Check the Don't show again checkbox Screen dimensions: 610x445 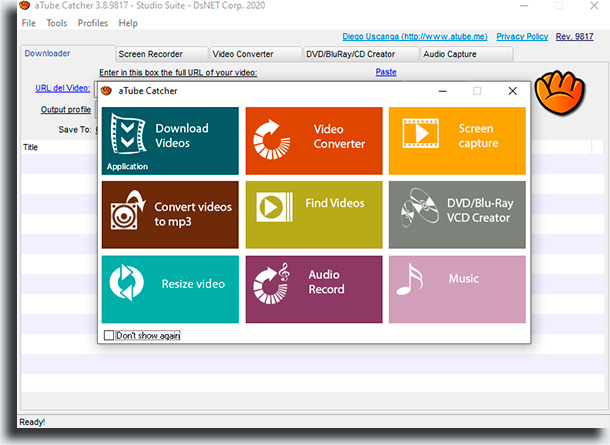tap(109, 335)
